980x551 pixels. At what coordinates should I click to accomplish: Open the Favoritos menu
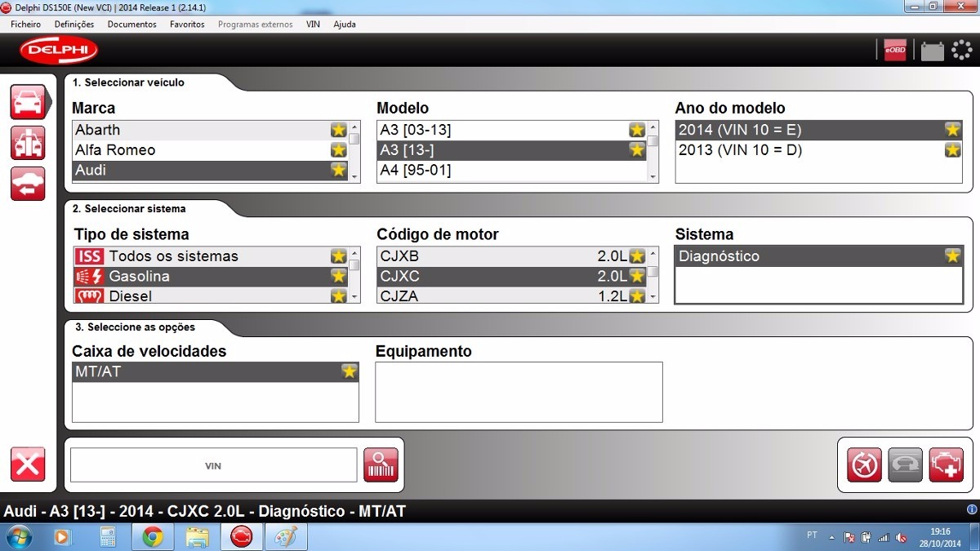coord(187,24)
